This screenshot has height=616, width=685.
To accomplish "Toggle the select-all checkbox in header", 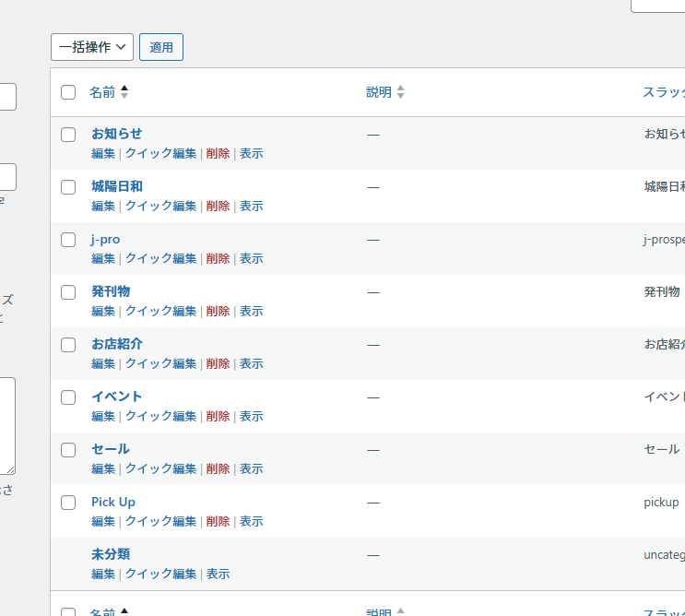I will pos(68,92).
